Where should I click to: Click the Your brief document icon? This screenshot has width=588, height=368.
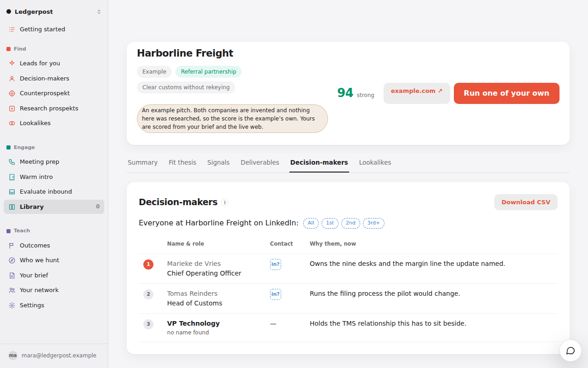(x=12, y=276)
